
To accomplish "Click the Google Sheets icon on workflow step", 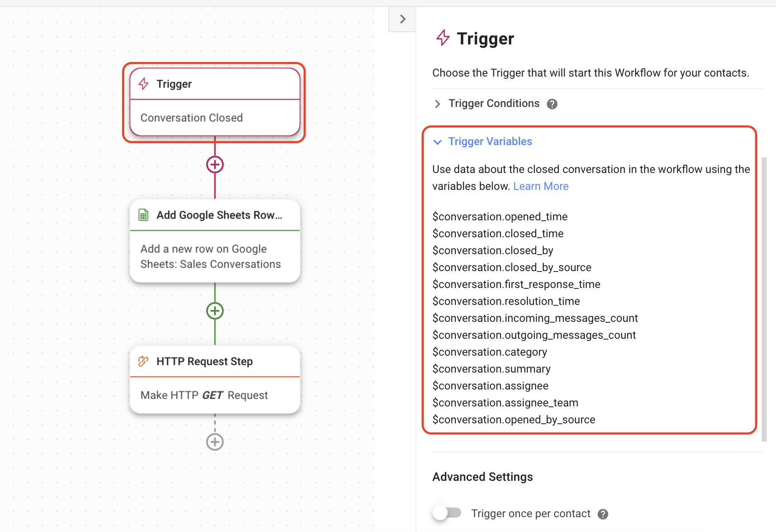I will [143, 215].
